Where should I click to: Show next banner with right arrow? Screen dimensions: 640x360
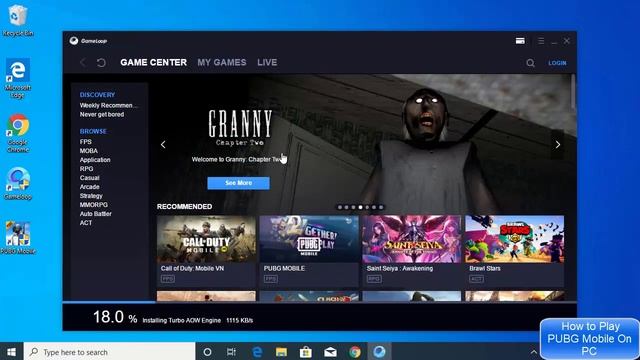[x=558, y=144]
